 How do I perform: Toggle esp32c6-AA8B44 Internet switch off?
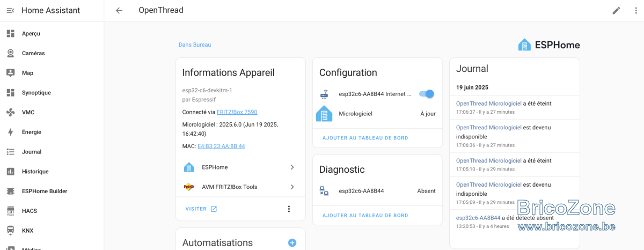pos(427,94)
